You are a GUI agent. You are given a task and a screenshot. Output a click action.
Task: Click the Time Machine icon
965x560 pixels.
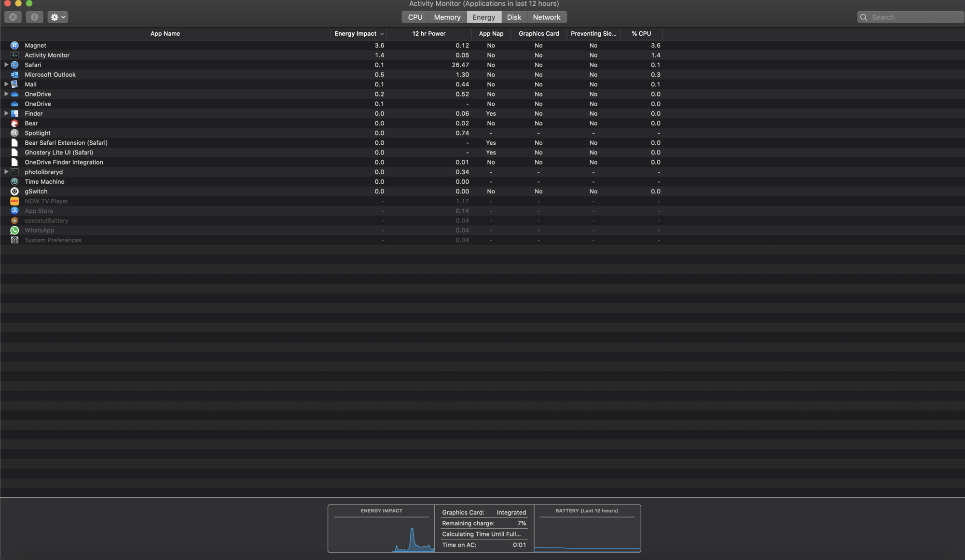click(x=14, y=182)
